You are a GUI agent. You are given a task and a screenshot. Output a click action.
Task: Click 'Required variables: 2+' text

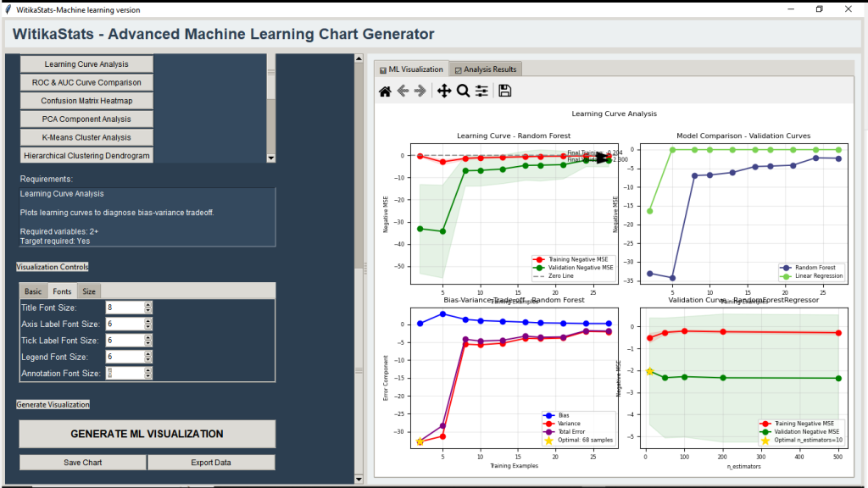pos(59,231)
